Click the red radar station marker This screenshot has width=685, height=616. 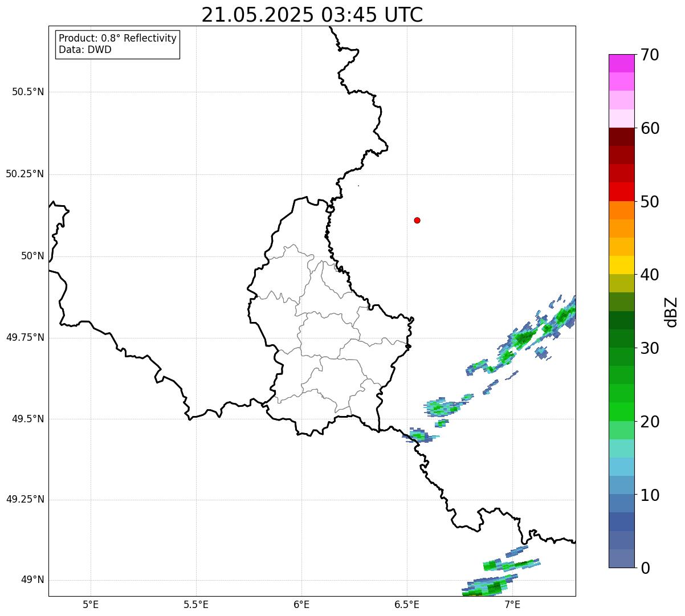417,220
